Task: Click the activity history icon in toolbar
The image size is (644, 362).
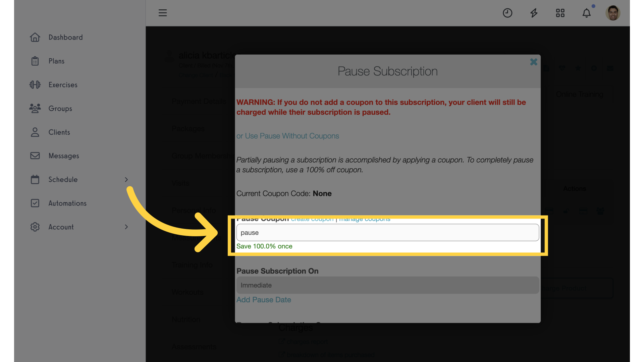Action: tap(507, 12)
